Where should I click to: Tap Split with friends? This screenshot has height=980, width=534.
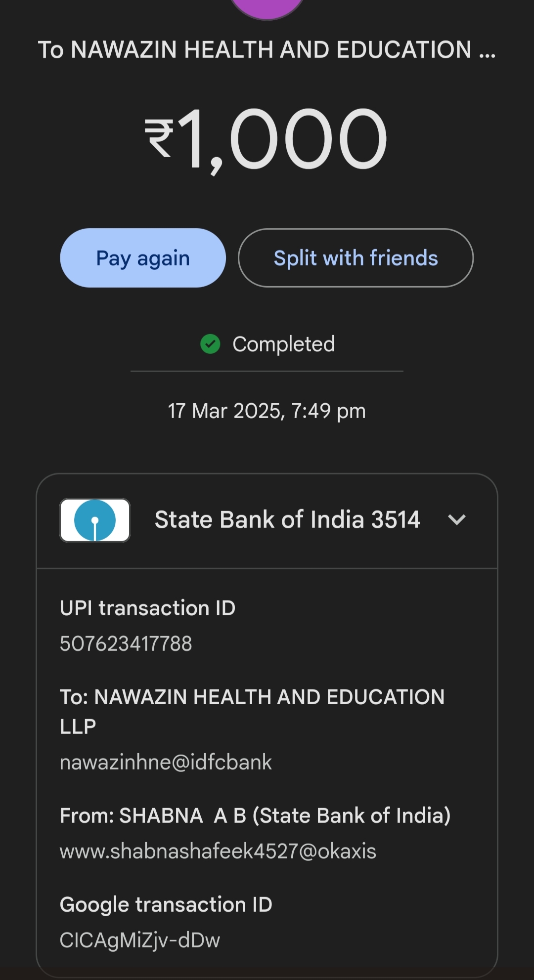[356, 258]
